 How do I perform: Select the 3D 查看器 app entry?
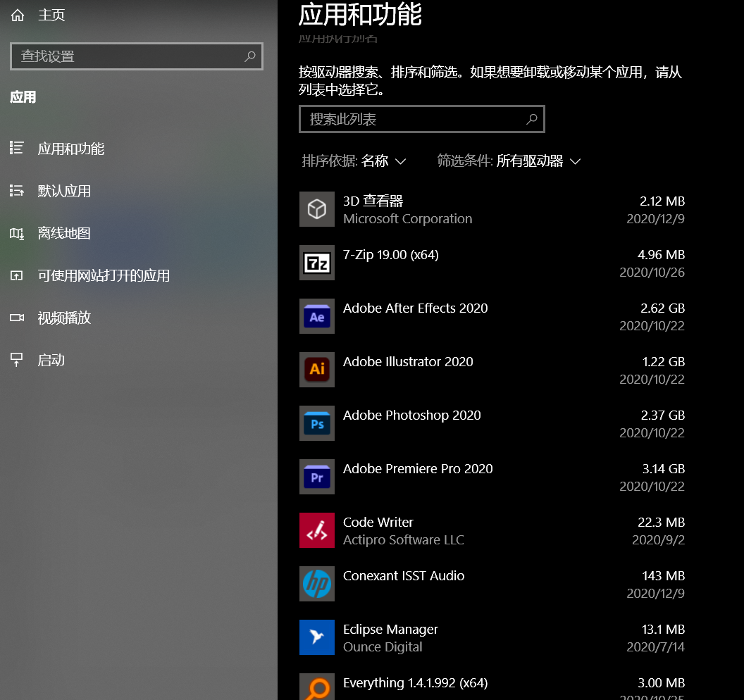(492, 209)
